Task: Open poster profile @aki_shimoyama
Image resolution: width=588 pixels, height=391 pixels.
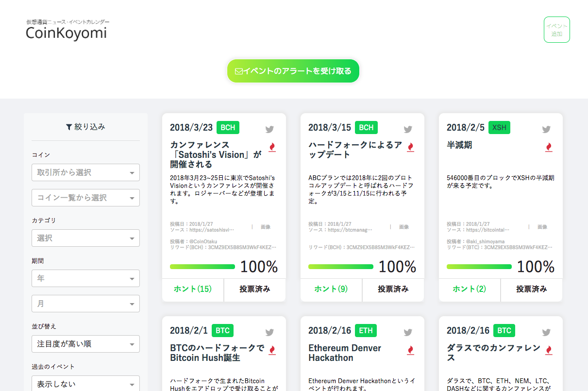Action: (485, 241)
